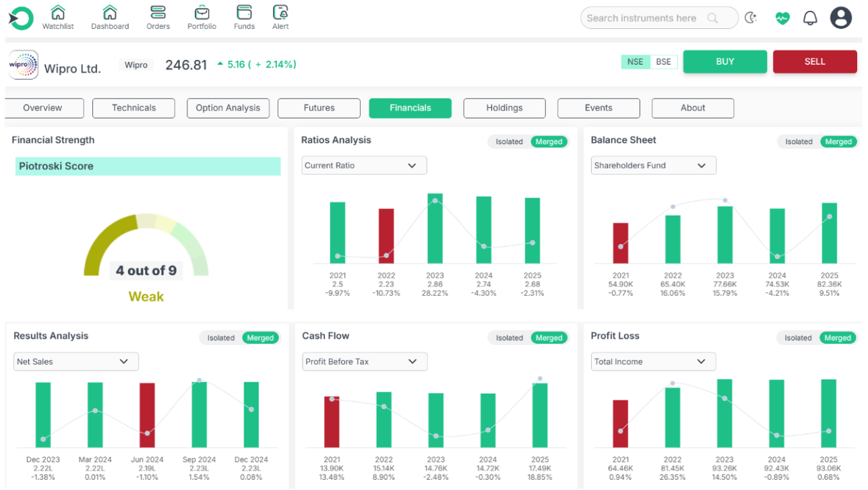This screenshot has width=868, height=490.
Task: Click in the Search instruments field
Action: (x=659, y=18)
